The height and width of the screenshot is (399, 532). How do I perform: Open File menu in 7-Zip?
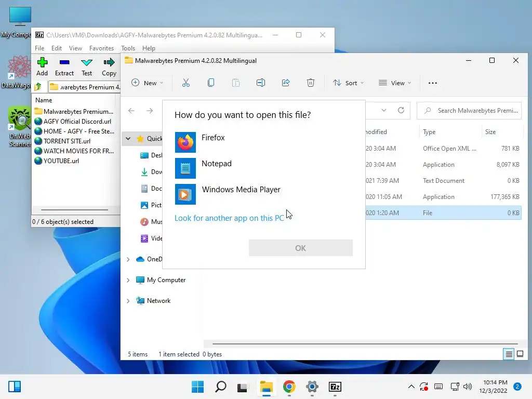click(39, 48)
